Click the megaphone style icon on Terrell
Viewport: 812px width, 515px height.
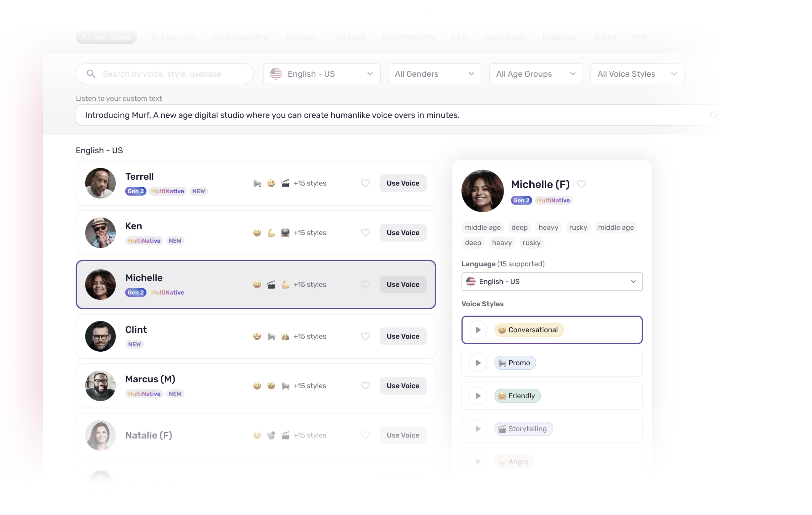257,183
